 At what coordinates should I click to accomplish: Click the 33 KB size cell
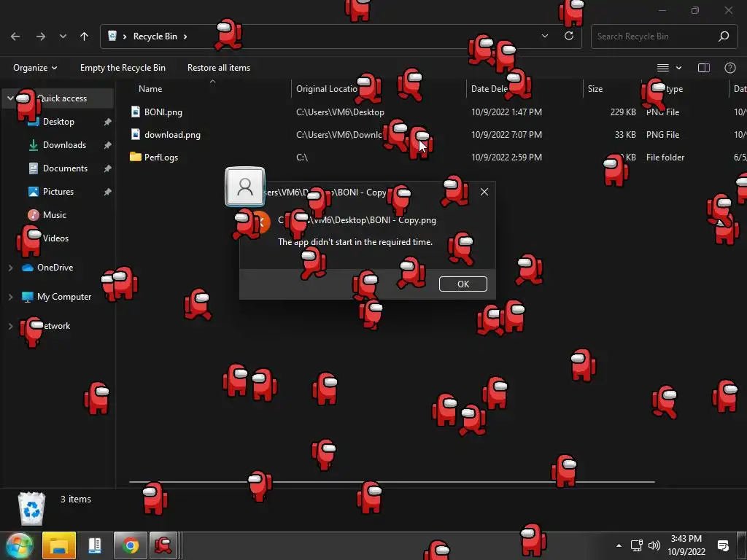[625, 135]
